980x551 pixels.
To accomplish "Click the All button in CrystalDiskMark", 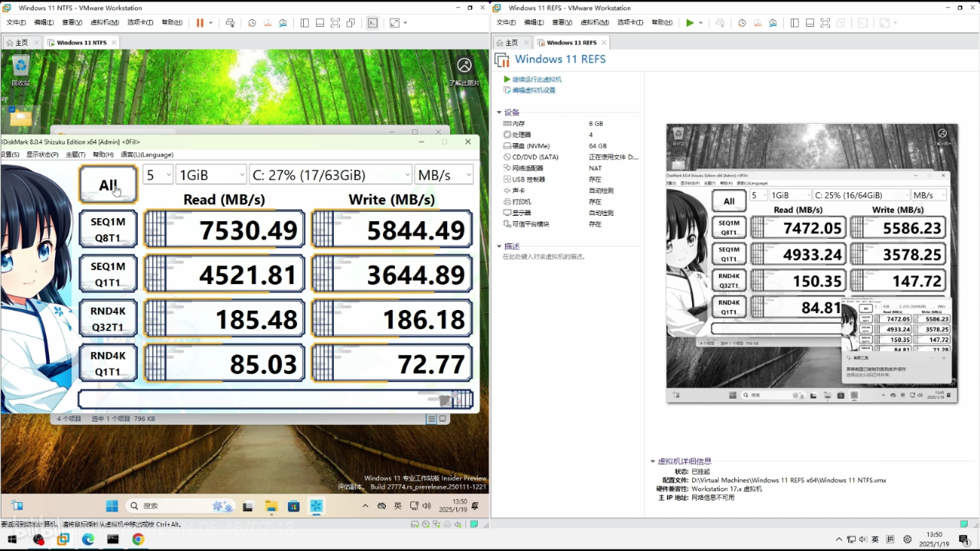I will [x=108, y=184].
